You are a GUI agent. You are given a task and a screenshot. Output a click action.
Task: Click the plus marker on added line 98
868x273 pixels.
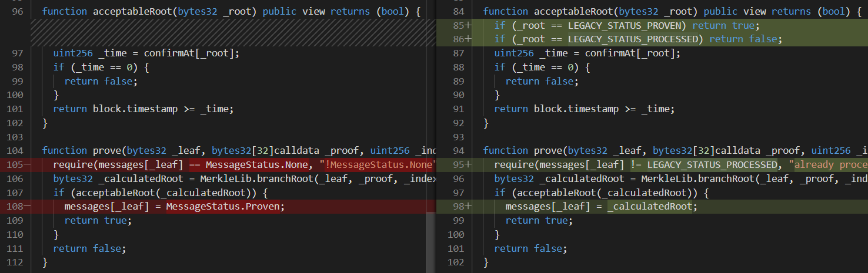point(469,207)
